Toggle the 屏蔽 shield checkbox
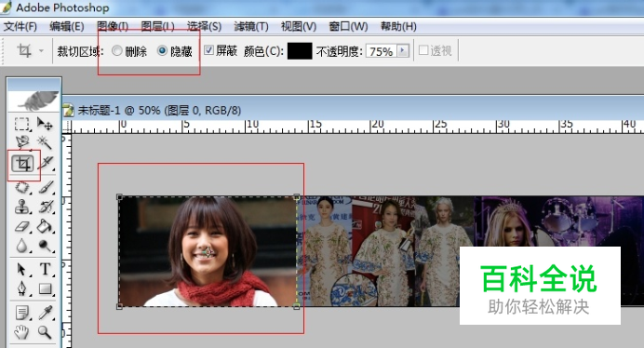 [x=208, y=50]
